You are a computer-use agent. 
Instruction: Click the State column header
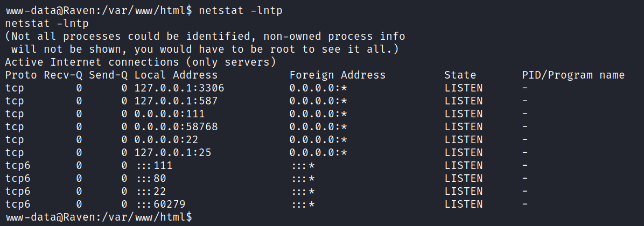[460, 75]
